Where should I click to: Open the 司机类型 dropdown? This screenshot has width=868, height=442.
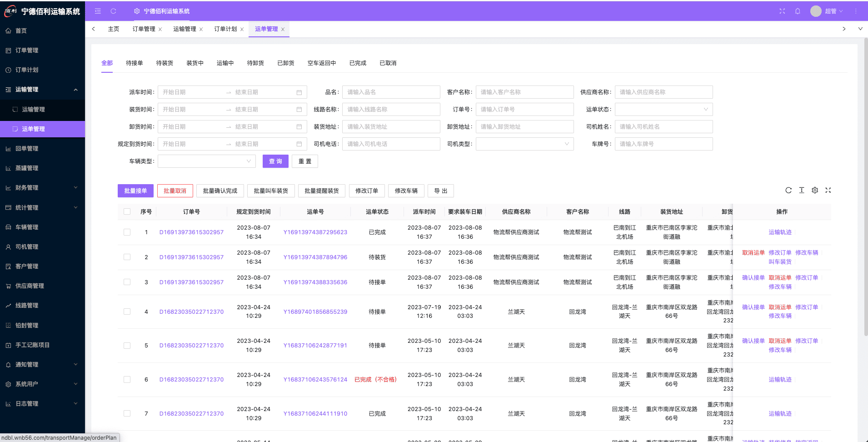[x=524, y=144]
